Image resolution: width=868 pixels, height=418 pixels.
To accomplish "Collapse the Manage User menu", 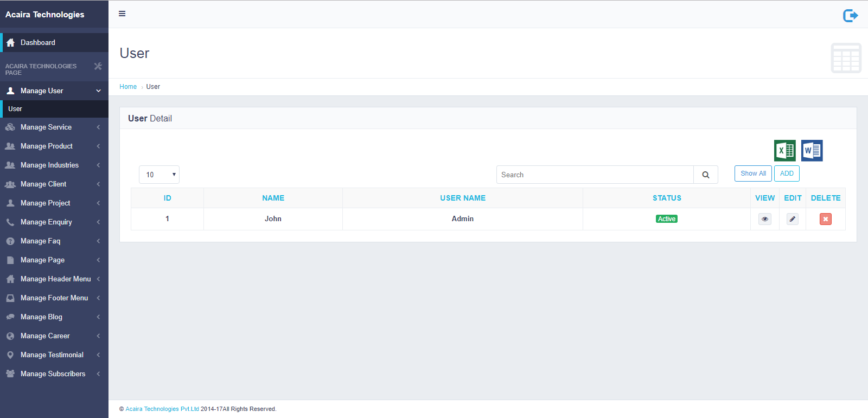I will click(x=54, y=91).
